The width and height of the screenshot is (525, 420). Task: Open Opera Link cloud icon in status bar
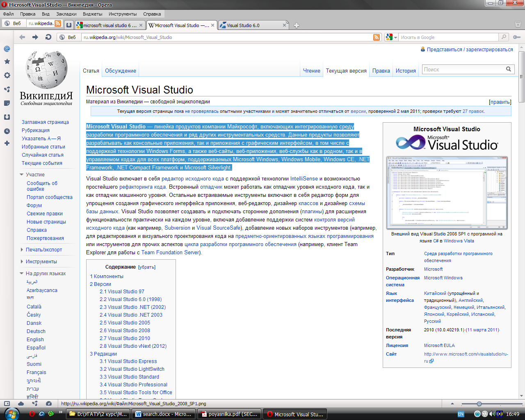[x=21, y=404]
